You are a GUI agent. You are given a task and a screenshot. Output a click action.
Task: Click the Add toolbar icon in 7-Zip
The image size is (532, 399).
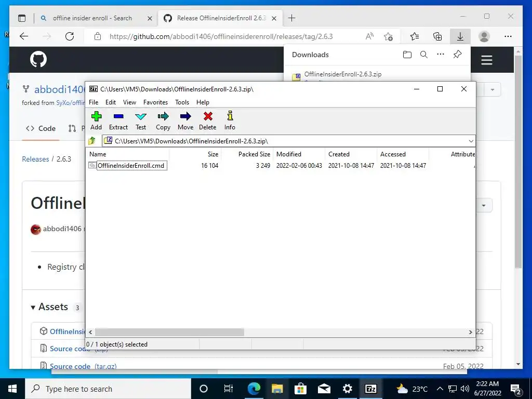click(x=96, y=121)
